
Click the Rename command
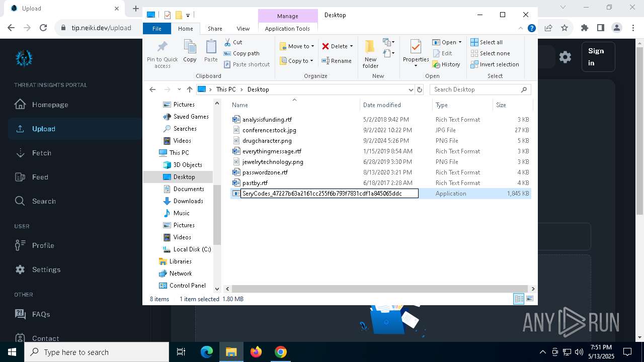click(337, 61)
